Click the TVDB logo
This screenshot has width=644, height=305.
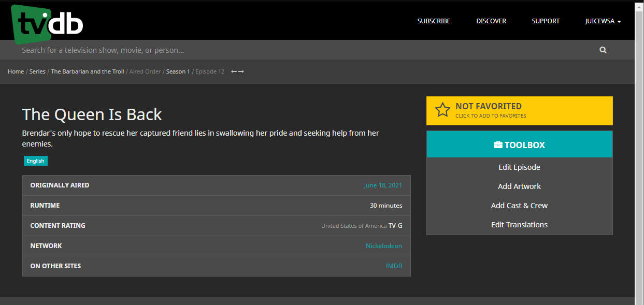[x=47, y=24]
